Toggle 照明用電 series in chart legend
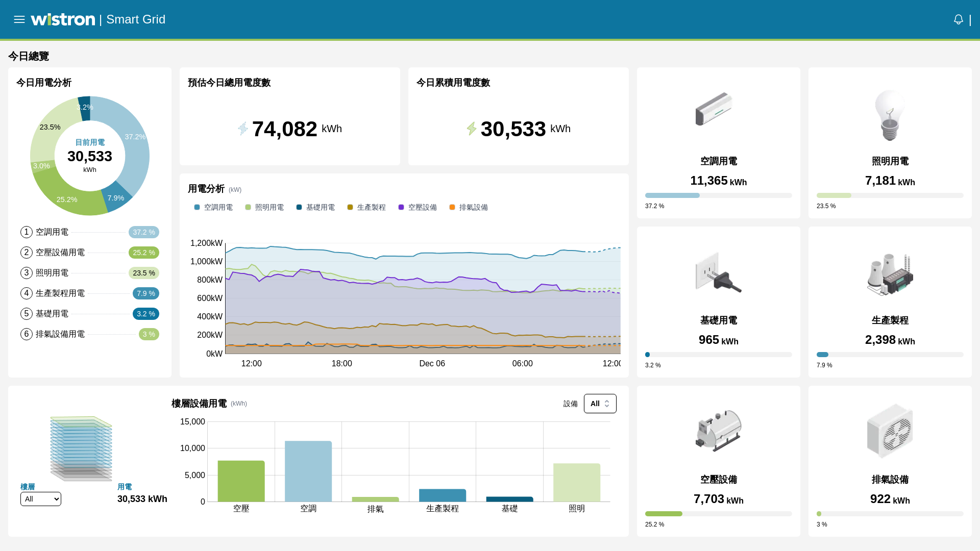The width and height of the screenshot is (980, 551). click(264, 207)
